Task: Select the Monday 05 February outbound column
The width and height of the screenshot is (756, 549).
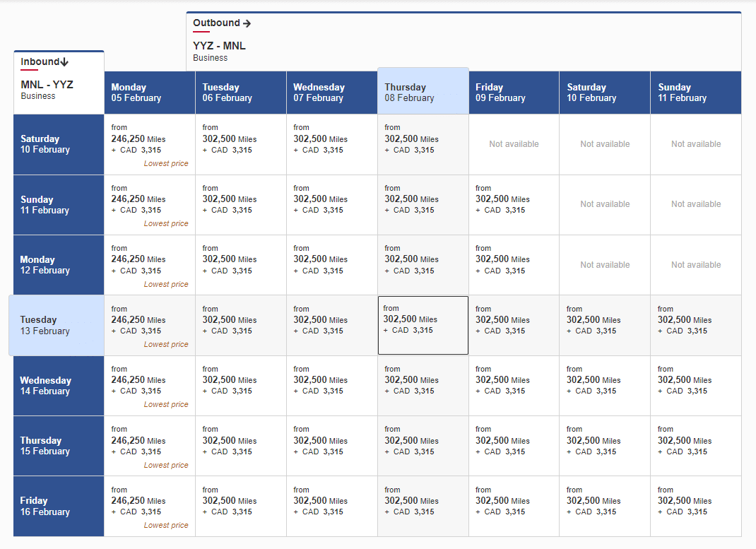Action: [x=149, y=93]
